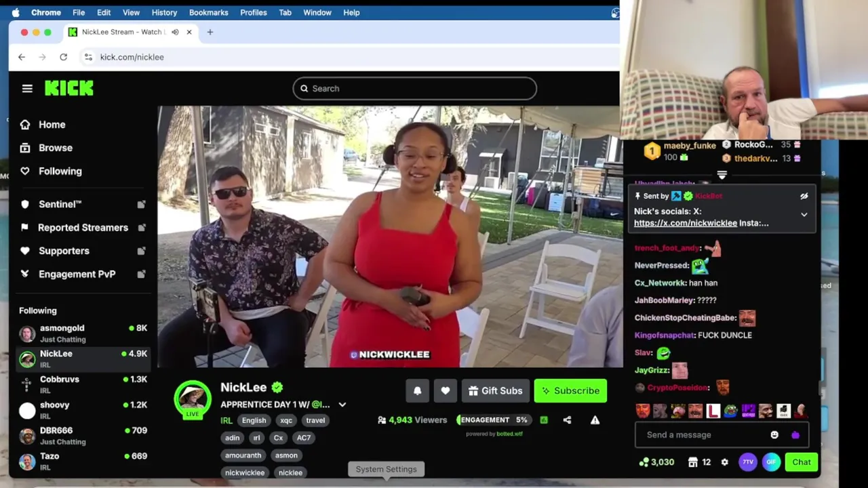Screen dimensions: 868x488
Task: Click the Engagement 5% progress bar
Action: coord(493,420)
